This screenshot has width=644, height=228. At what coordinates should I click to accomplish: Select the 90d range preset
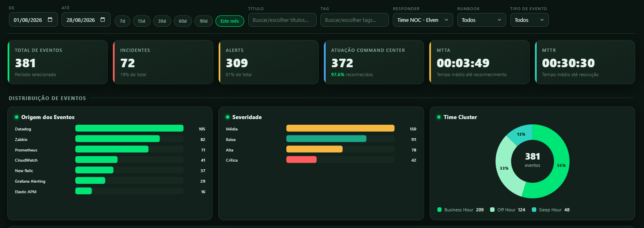[x=204, y=21]
